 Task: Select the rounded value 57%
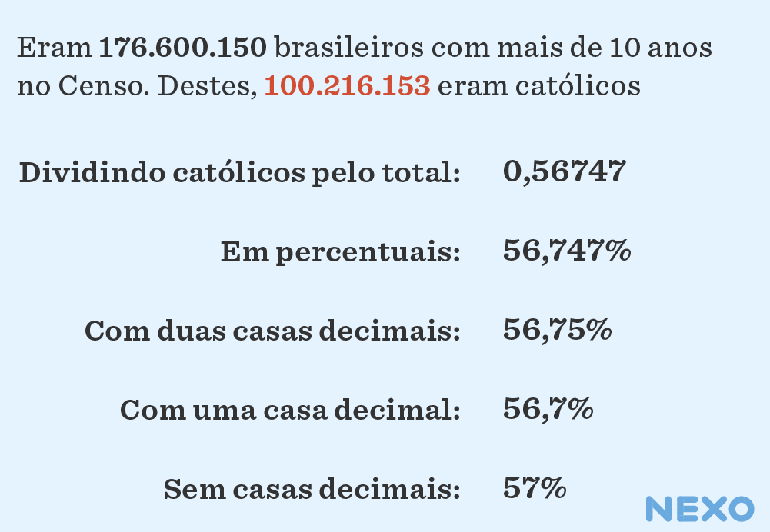pyautogui.click(x=535, y=488)
